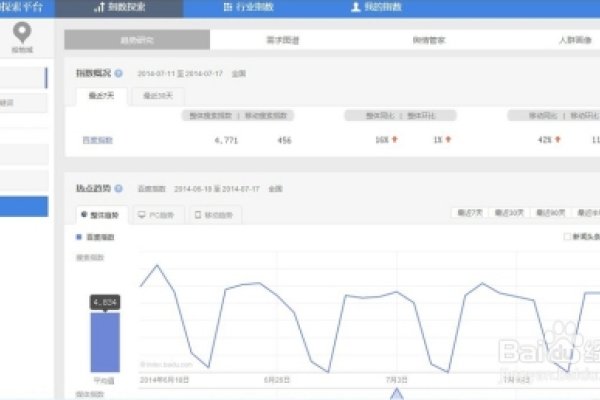Image resolution: width=600 pixels, height=400 pixels.
Task: Click the red up arrow beside 42%
Action: 558,140
